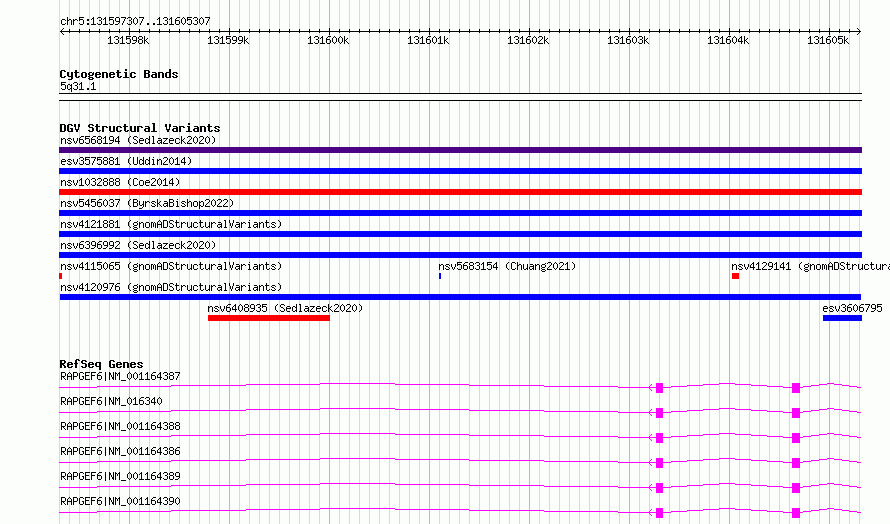This screenshot has width=890, height=524.
Task: Click the left exon box of NM_001164390
Action: pos(660,513)
